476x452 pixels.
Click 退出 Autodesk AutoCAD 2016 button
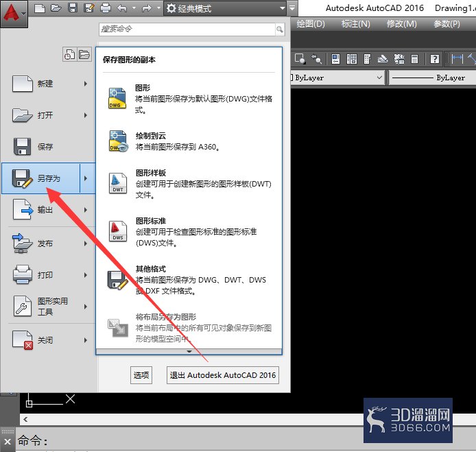coord(222,375)
